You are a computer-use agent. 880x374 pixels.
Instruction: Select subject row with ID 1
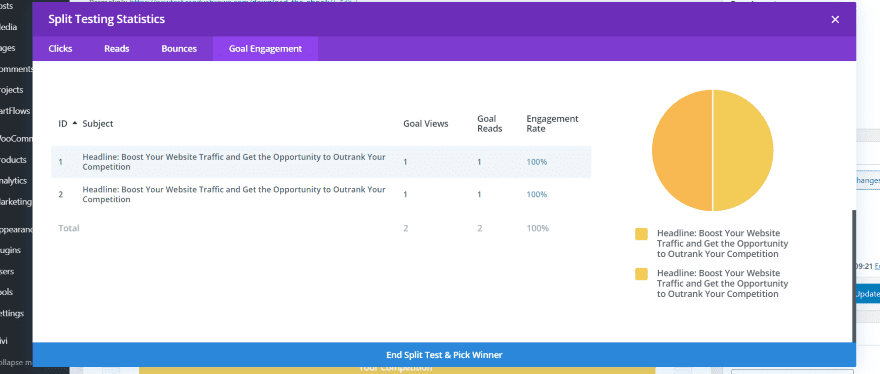point(321,162)
